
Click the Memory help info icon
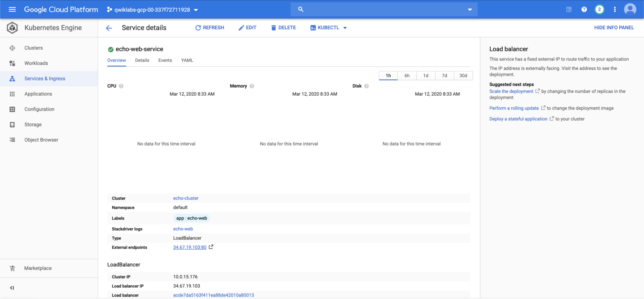[x=252, y=86]
